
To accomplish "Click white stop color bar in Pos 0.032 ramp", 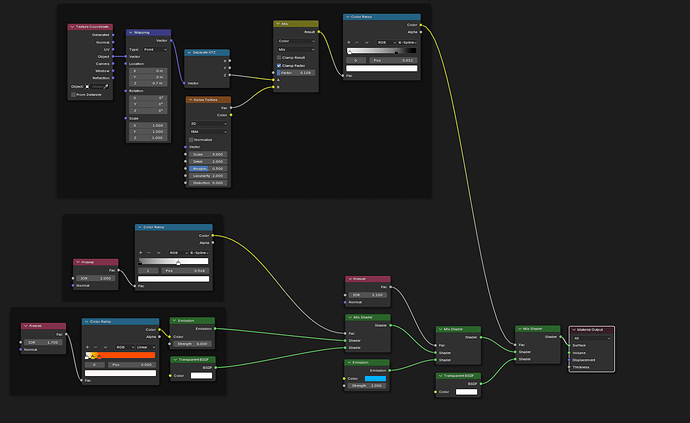I will (x=382, y=68).
